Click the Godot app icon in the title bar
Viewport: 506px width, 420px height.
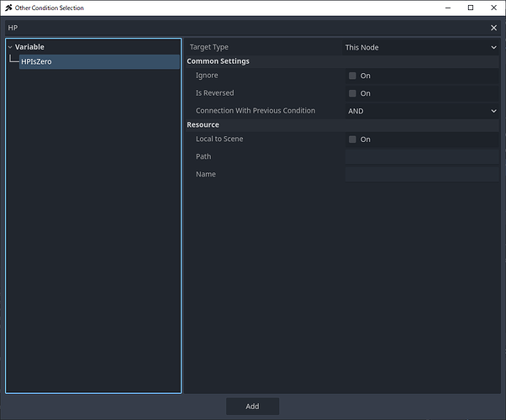8,8
